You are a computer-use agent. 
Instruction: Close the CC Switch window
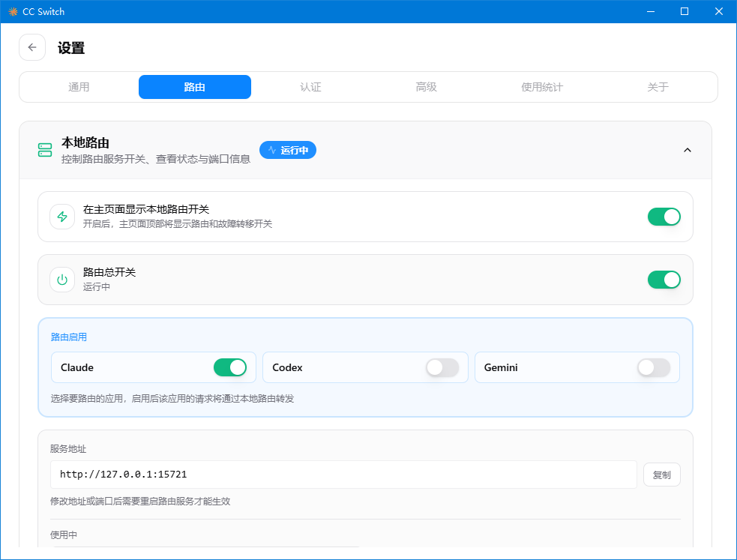[719, 11]
